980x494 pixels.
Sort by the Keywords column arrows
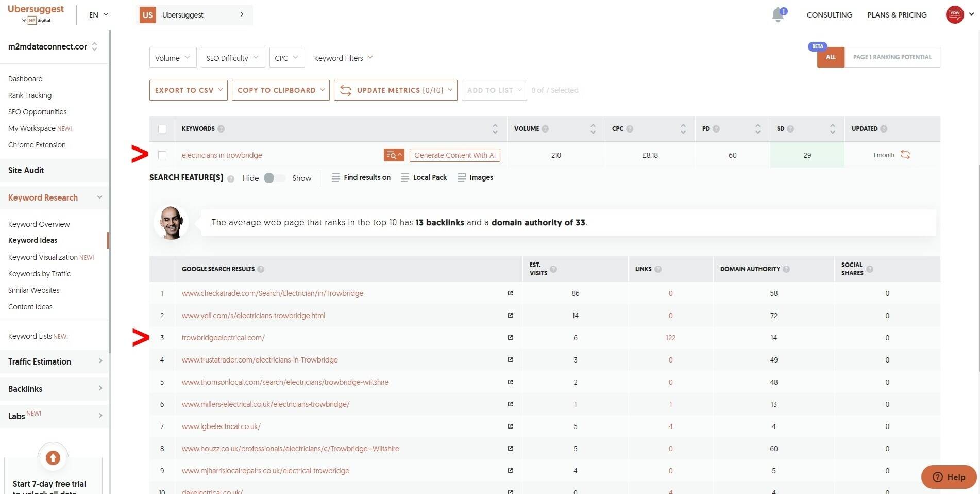coord(495,129)
